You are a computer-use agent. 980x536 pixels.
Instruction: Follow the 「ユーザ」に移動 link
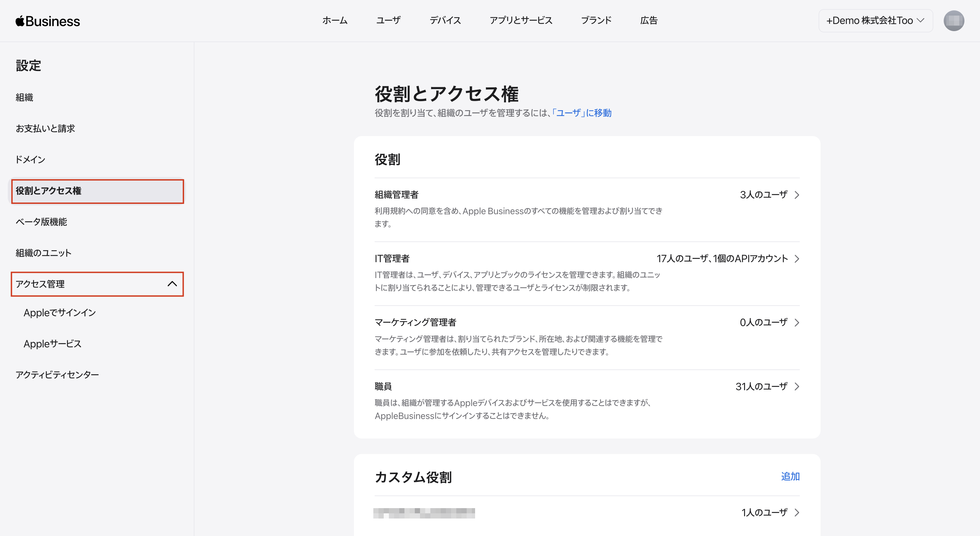[x=581, y=113]
